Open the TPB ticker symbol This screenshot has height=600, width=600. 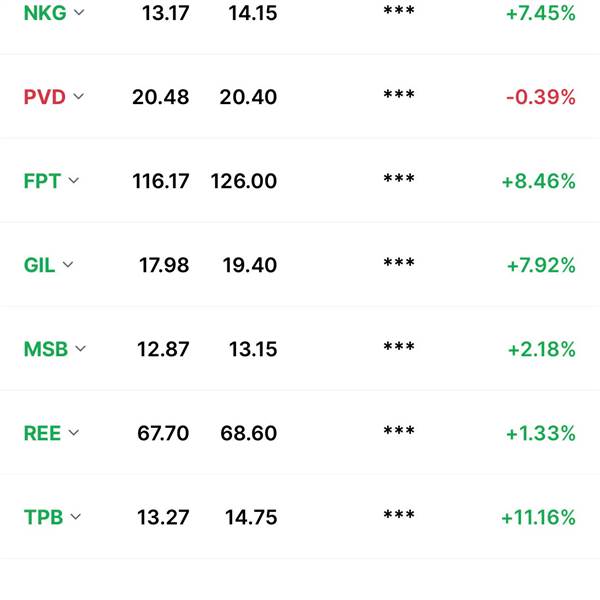[x=43, y=517]
